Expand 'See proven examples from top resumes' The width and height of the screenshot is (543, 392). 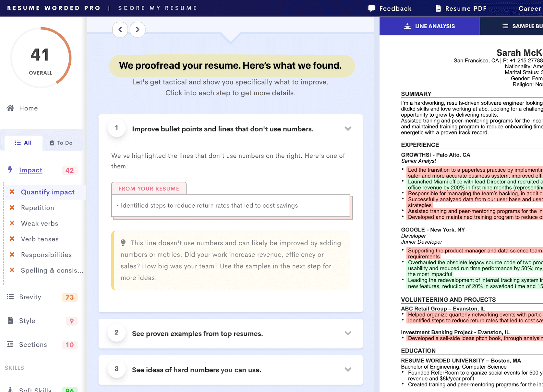[348, 333]
